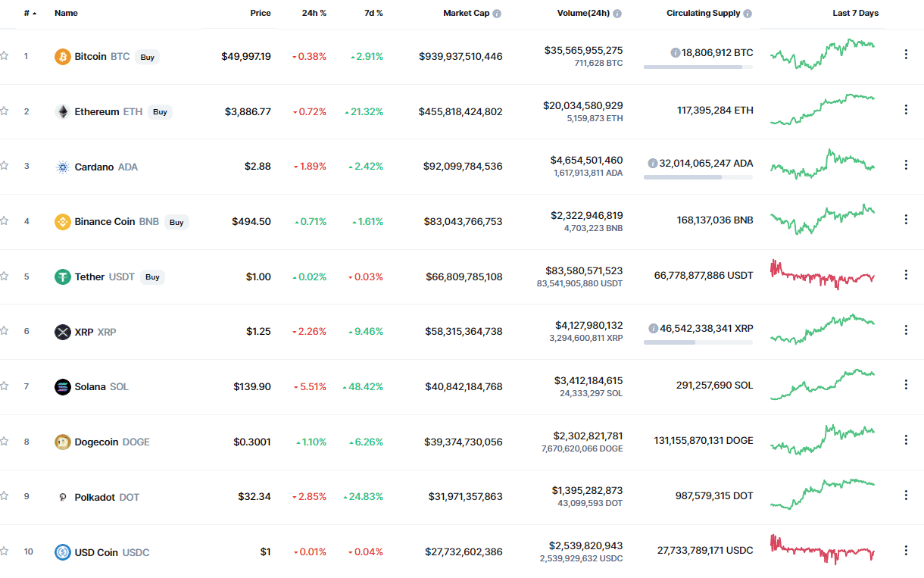Open more options for XRP row
The image size is (924, 578).
pos(906,330)
